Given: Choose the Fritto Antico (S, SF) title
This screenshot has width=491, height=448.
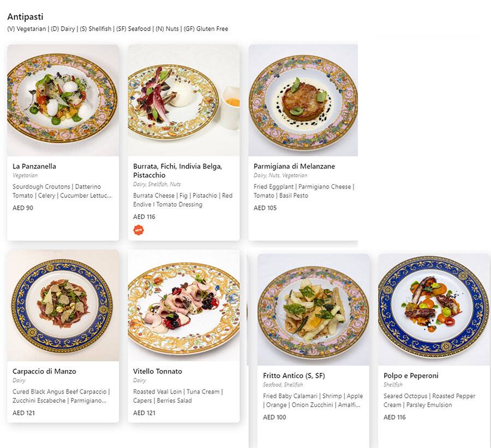Looking at the screenshot, I should tap(294, 376).
